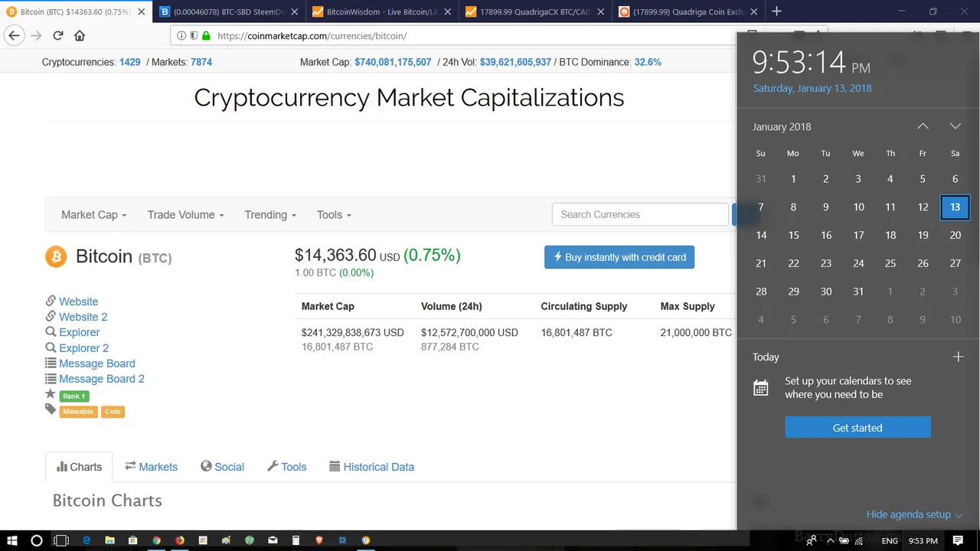980x551 pixels.
Task: Click the ENG language indicator
Action: point(890,541)
